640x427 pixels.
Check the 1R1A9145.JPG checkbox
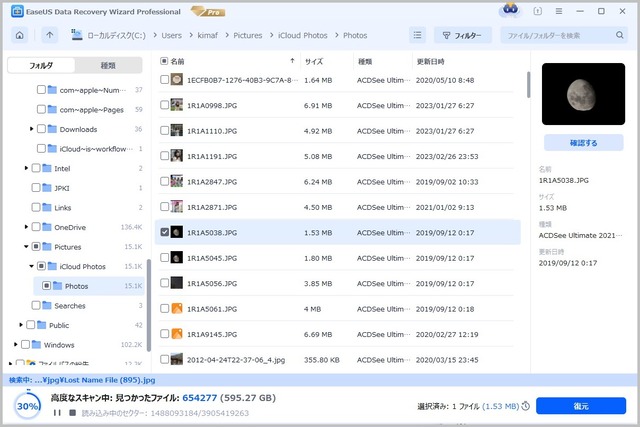tap(164, 334)
